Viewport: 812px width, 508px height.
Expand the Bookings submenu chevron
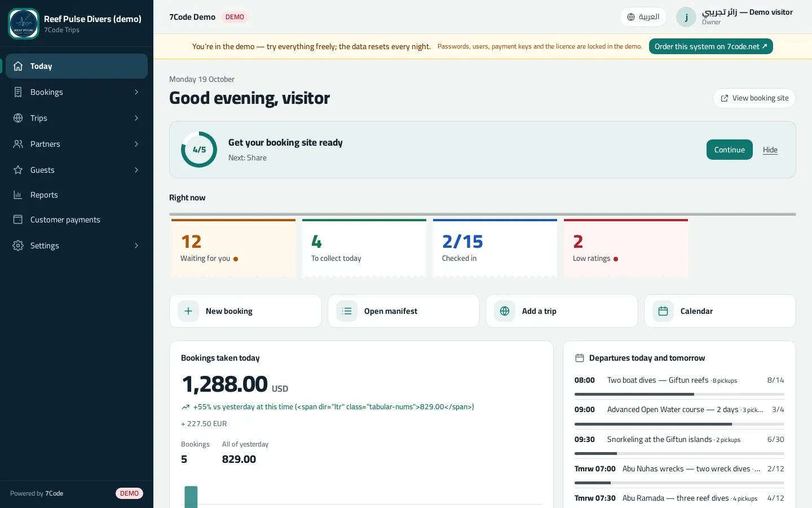click(x=136, y=92)
